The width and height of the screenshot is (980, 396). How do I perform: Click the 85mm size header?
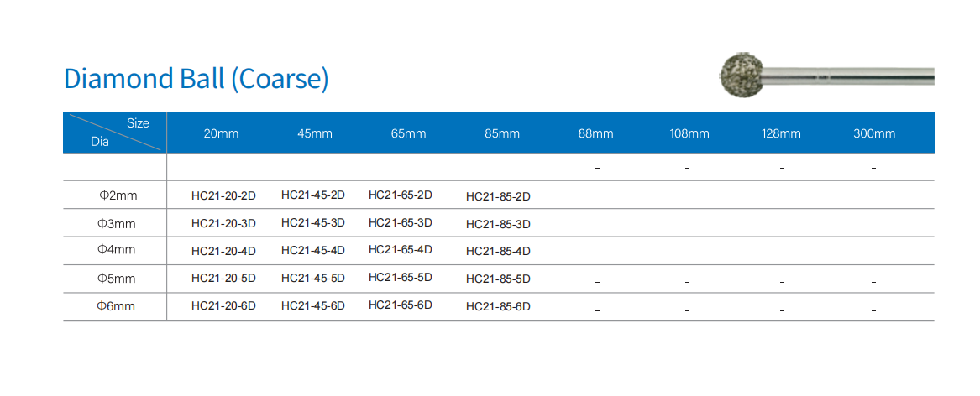[x=502, y=133]
